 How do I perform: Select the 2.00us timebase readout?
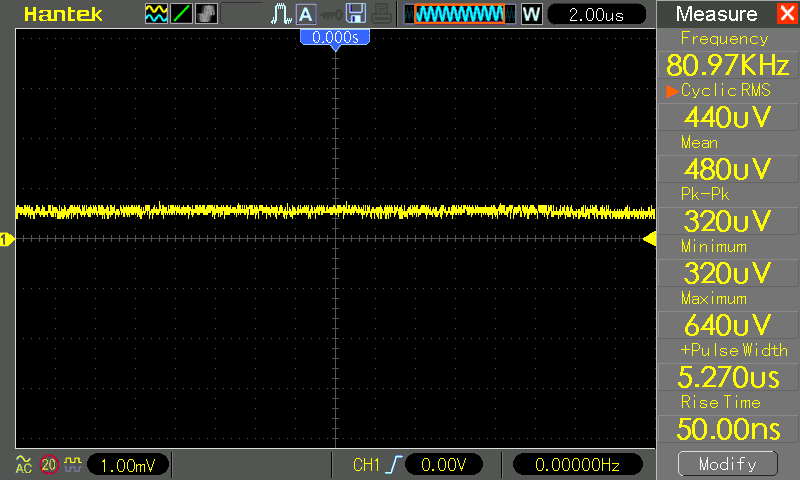click(x=596, y=14)
